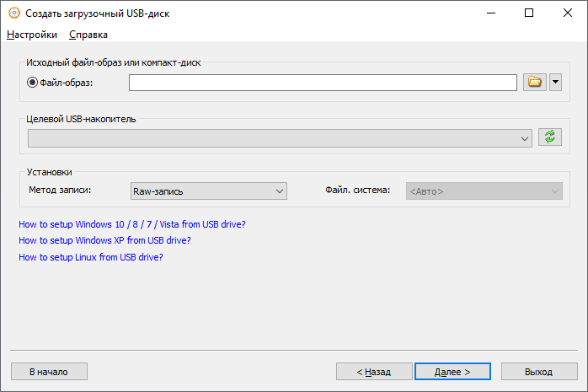Minimize the window
Viewport: 588px width, 392px height.
(489, 13)
